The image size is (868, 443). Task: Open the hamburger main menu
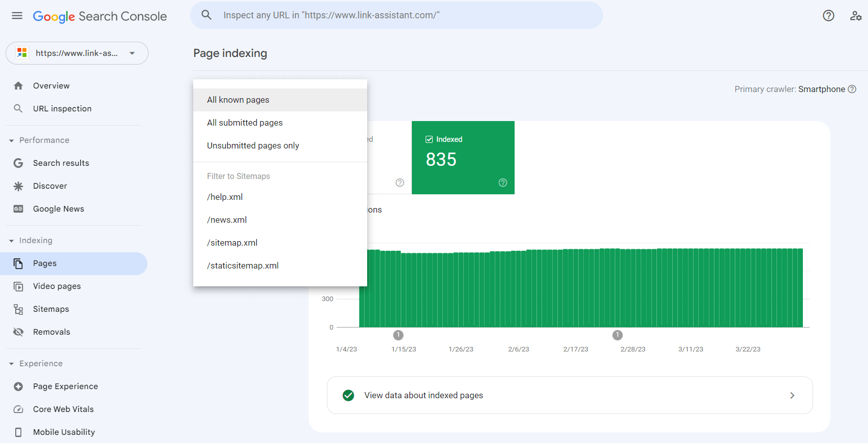click(17, 16)
